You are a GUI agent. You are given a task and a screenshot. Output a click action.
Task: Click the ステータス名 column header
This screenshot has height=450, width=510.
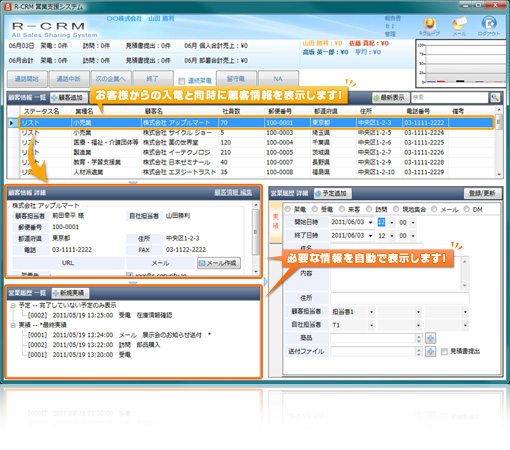pos(41,111)
